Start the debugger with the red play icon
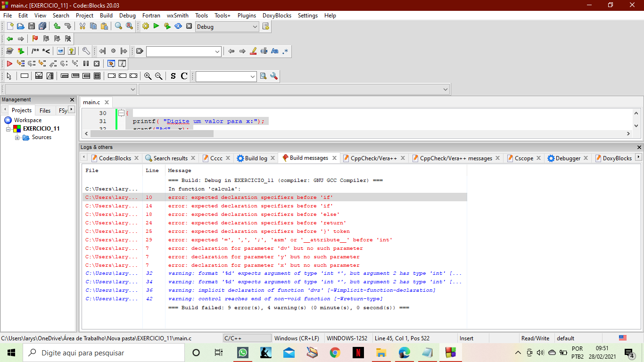 tap(9, 63)
